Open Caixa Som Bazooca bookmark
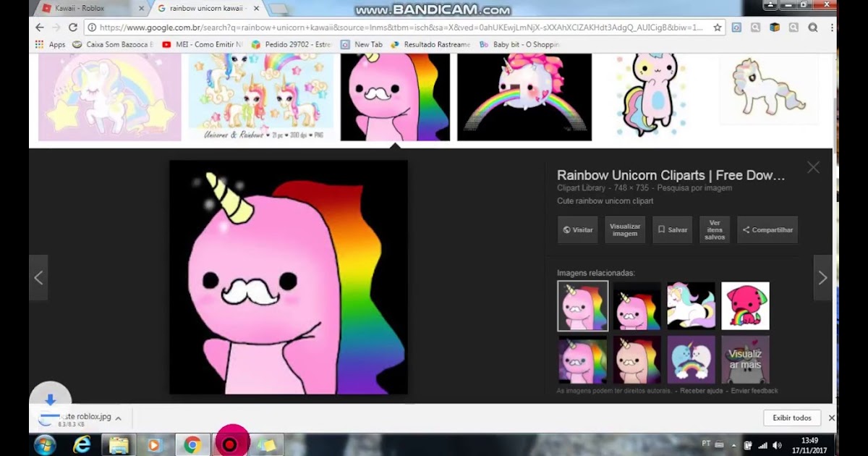868x456 pixels. coord(113,44)
